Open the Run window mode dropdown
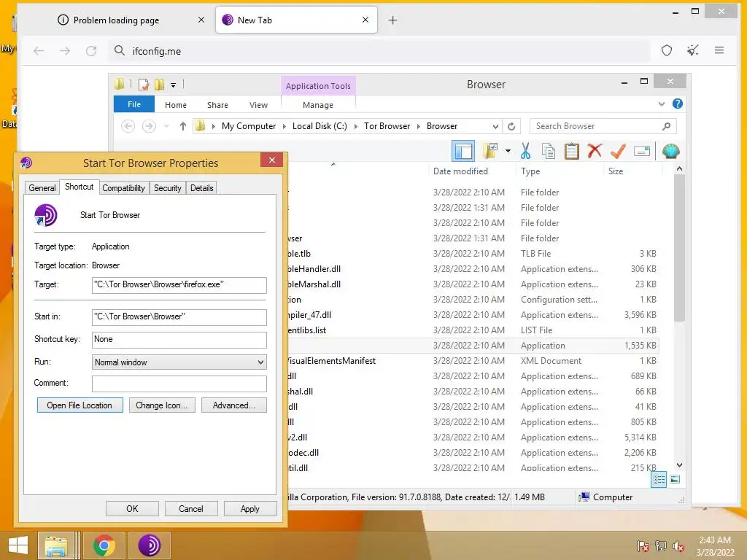Viewport: 747px width, 560px height. 260,362
